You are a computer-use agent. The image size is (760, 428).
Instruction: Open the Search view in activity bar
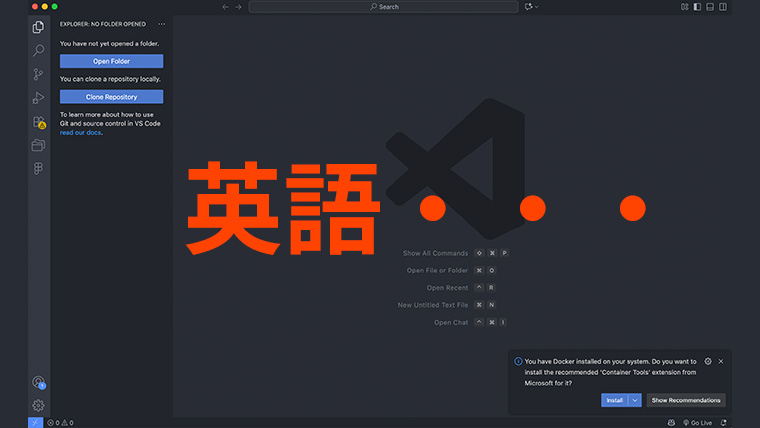tap(38, 50)
